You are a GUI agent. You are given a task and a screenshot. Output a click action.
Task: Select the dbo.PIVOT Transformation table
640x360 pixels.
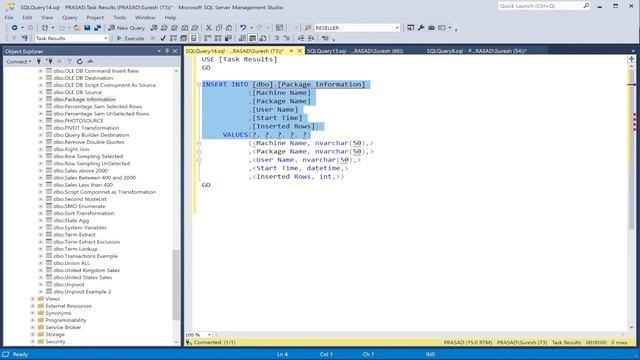(x=86, y=128)
